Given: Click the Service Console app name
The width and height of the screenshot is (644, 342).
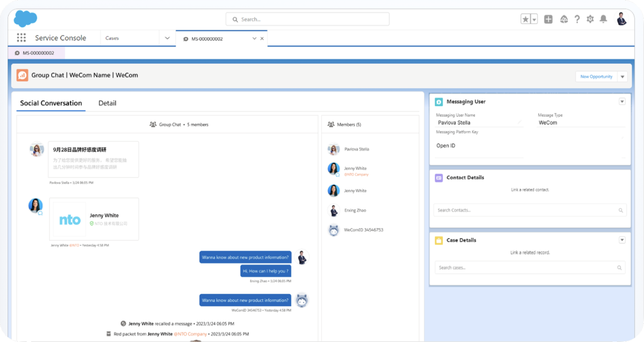Looking at the screenshot, I should coord(61,38).
